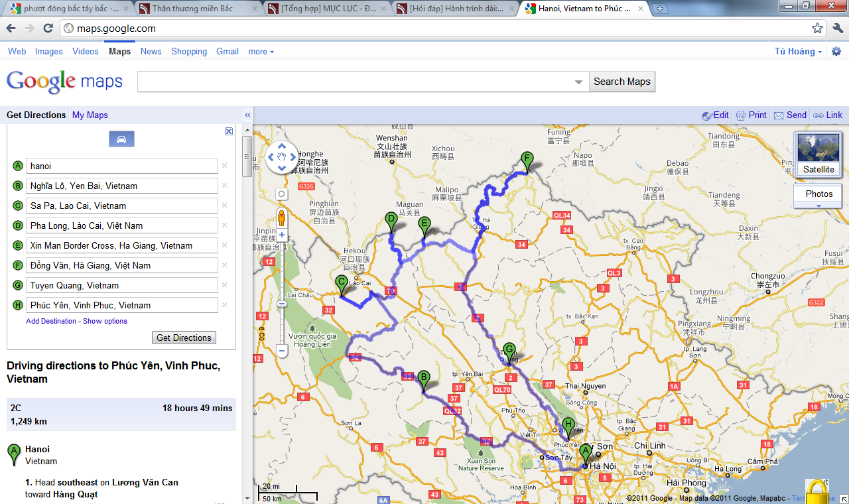Click Add Destination link
849x504 pixels.
click(x=51, y=321)
